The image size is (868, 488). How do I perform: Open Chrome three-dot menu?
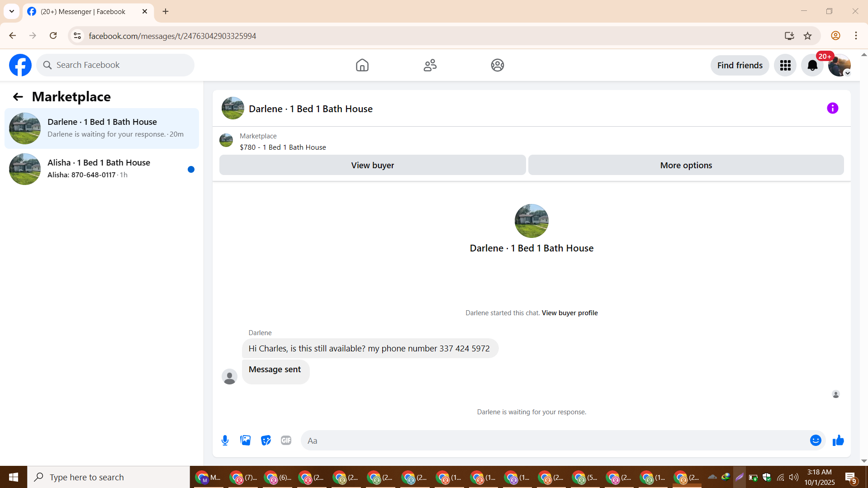click(856, 36)
